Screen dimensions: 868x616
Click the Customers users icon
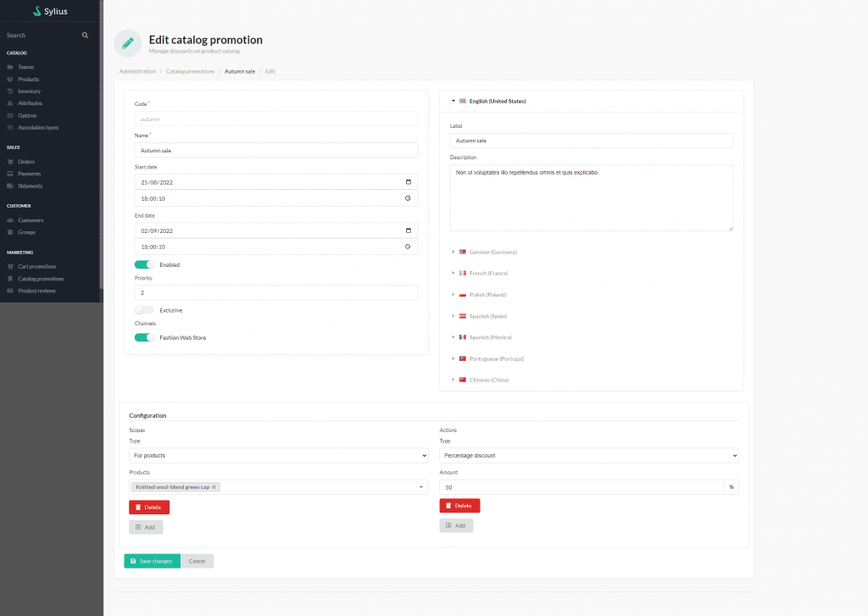pyautogui.click(x=10, y=220)
